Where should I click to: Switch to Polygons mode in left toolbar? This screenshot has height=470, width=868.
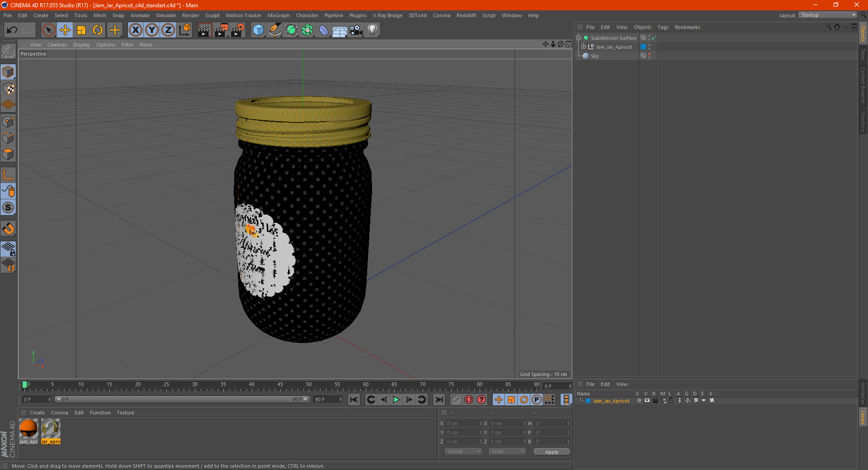click(x=8, y=154)
